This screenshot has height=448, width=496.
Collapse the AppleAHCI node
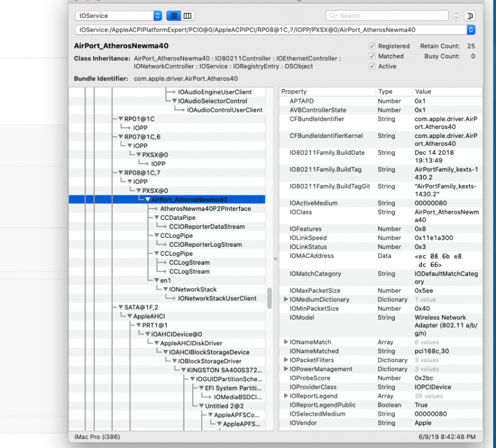click(x=130, y=317)
